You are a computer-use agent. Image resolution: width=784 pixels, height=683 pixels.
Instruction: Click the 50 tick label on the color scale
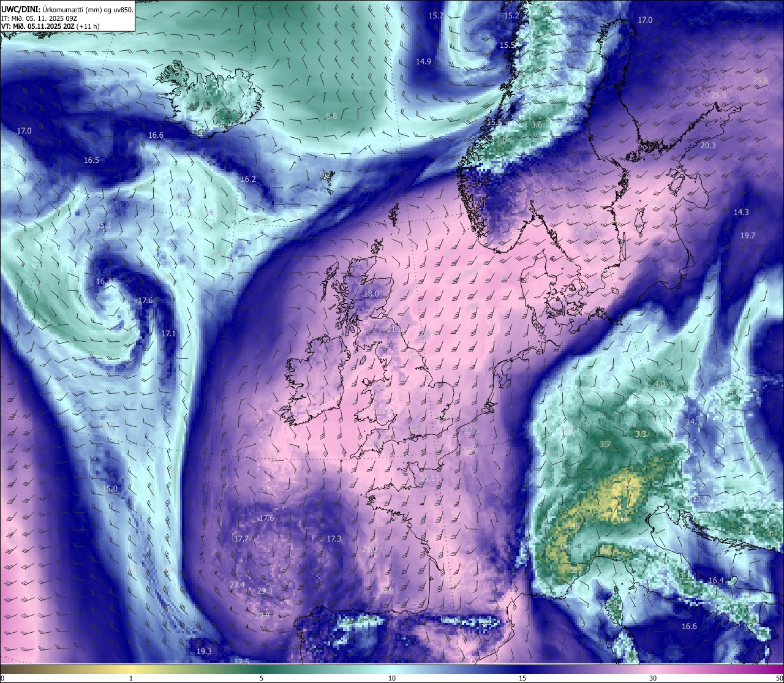tap(779, 678)
